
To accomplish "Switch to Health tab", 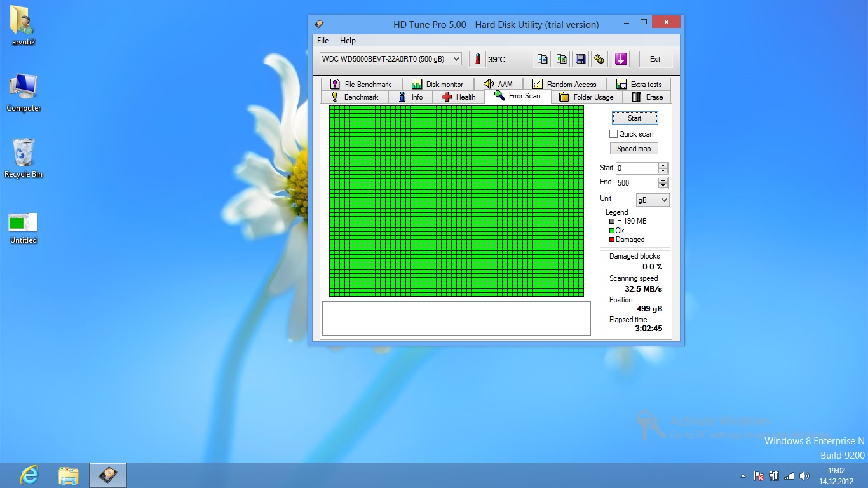I will 458,97.
